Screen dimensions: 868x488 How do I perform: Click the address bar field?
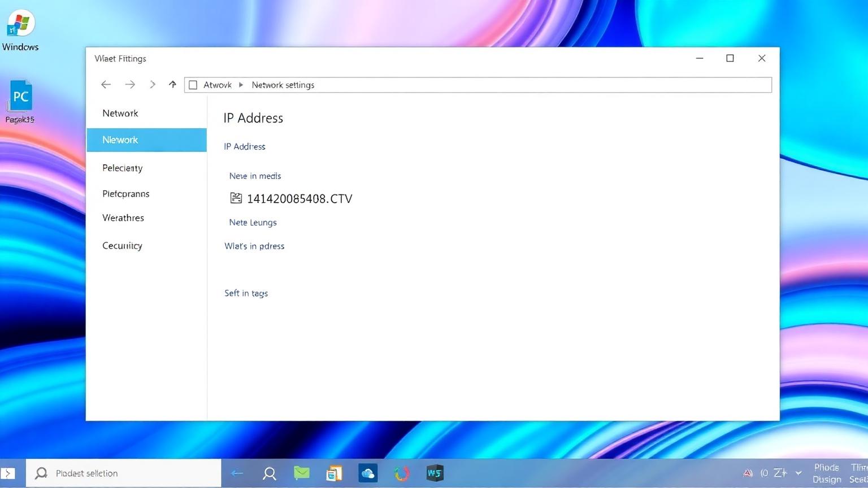pyautogui.click(x=478, y=85)
